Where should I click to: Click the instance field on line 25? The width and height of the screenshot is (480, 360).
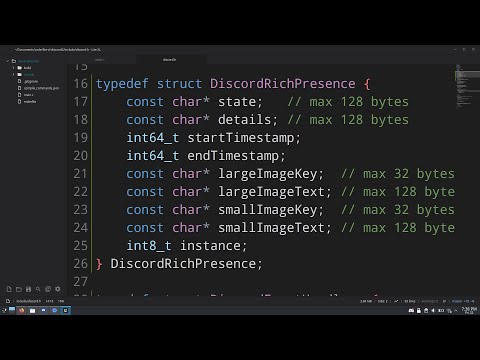[210, 246]
